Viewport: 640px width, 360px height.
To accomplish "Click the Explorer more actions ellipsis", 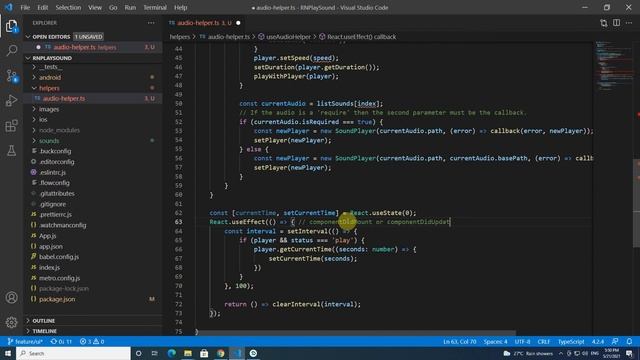I will (151, 23).
